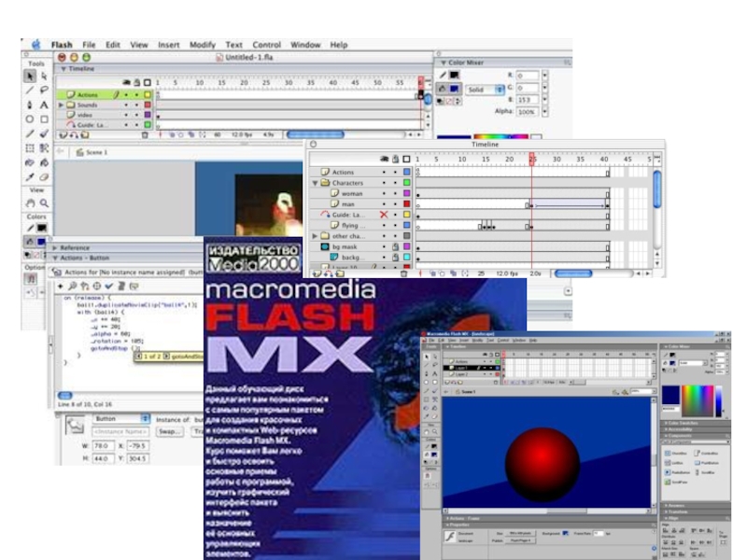Viewport: 747px width, 560px height.
Task: Toggle outline color box for woman layer
Action: click(406, 193)
